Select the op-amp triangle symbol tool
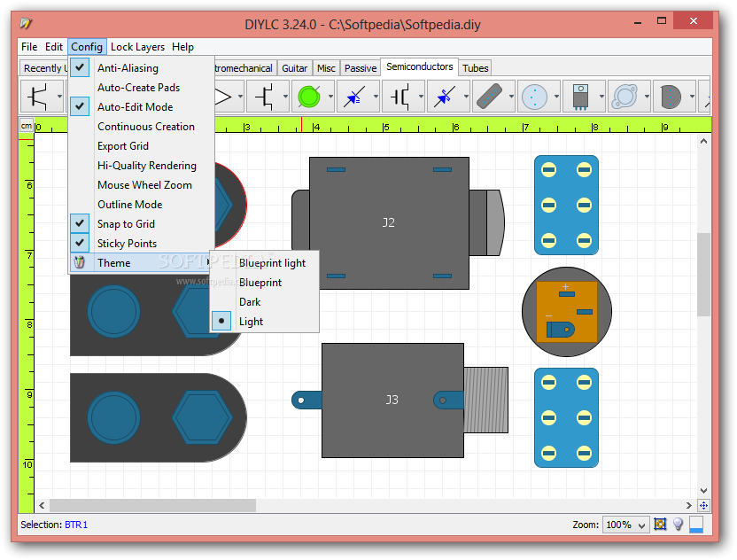Viewport: 737px width, 560px height. point(223,97)
